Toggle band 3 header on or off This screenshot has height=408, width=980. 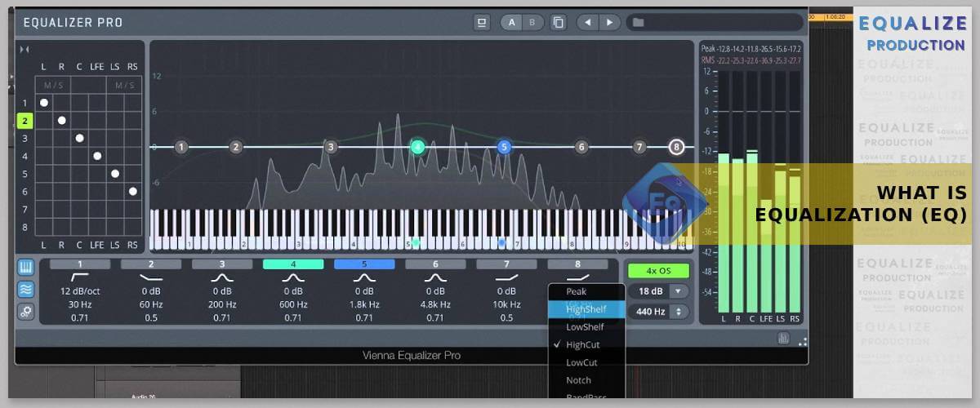222,264
